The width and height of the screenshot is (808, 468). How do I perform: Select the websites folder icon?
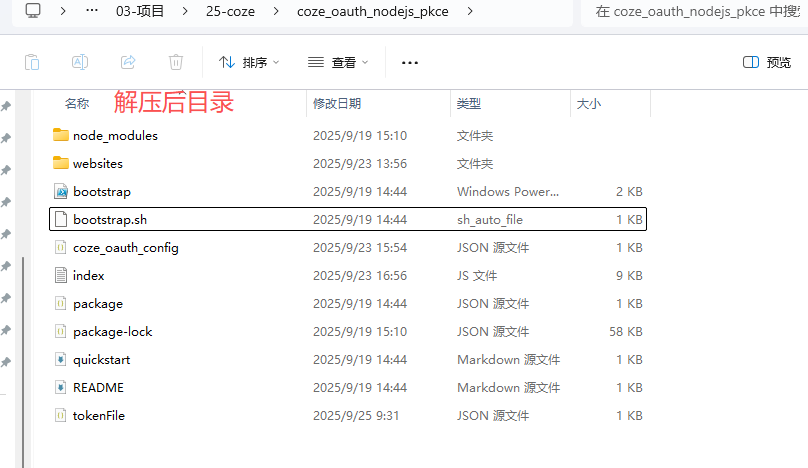click(x=61, y=163)
